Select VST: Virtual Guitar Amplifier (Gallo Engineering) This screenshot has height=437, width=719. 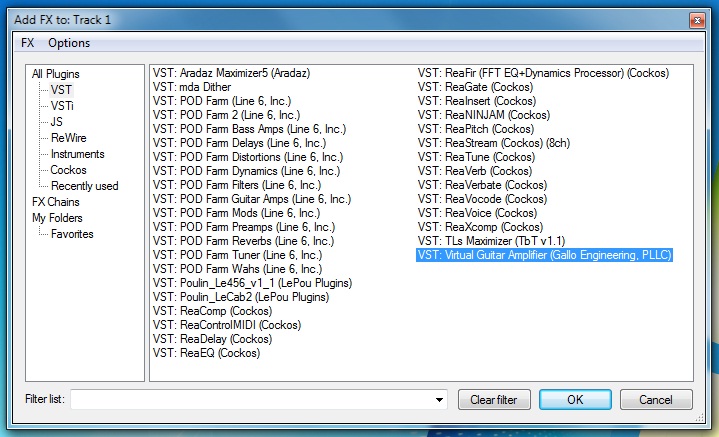(x=544, y=255)
